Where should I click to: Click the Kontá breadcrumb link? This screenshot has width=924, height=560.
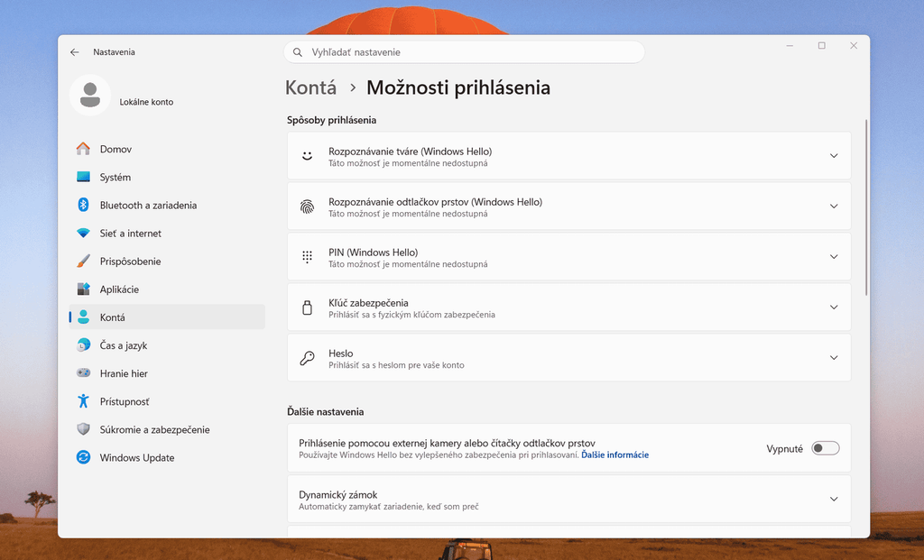pos(311,87)
